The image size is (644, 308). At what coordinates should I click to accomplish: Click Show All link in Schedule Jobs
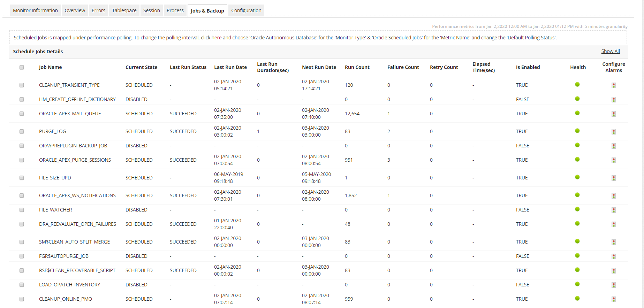click(x=610, y=51)
